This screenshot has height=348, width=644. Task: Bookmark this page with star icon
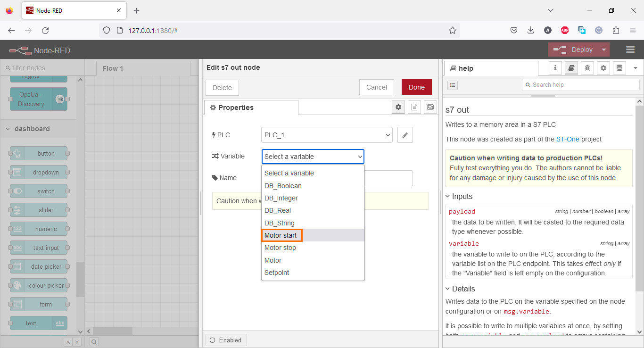(x=453, y=30)
